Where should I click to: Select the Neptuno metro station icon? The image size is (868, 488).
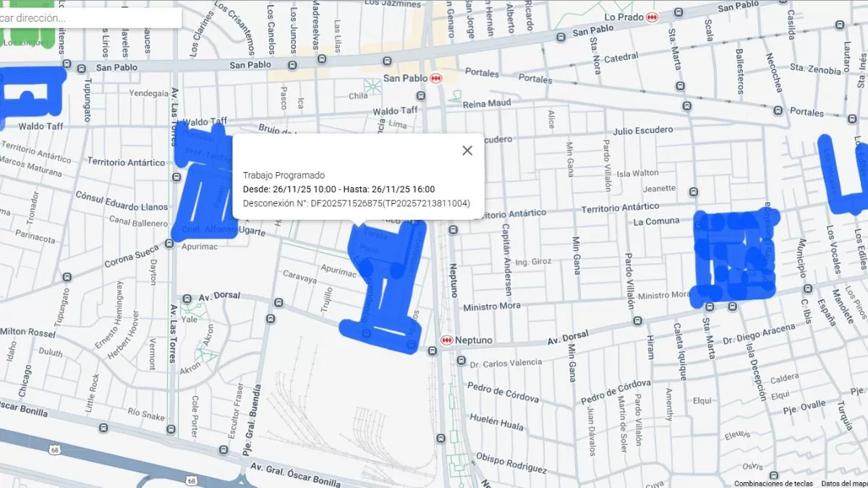tap(447, 340)
